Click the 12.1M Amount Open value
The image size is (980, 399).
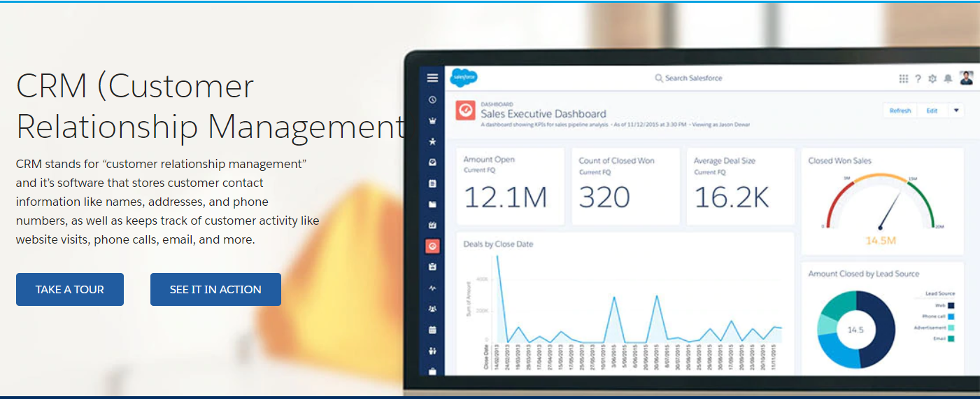click(x=505, y=197)
